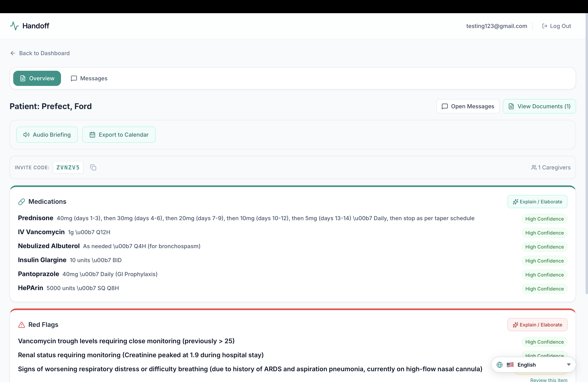Click the Handoff pulse logo icon

(14, 26)
